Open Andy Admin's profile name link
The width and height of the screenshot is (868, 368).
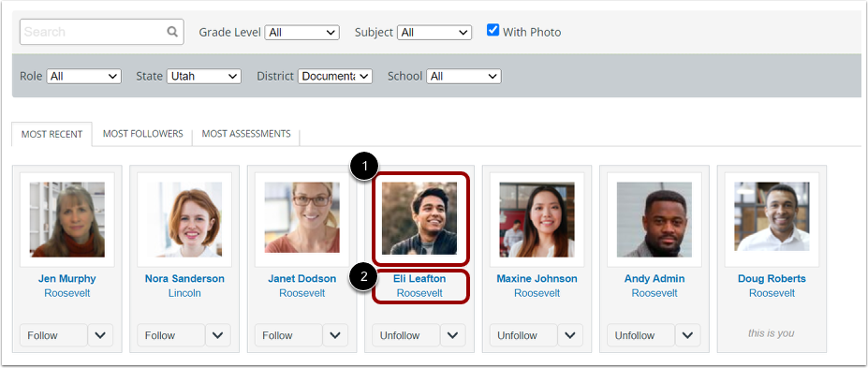point(655,278)
